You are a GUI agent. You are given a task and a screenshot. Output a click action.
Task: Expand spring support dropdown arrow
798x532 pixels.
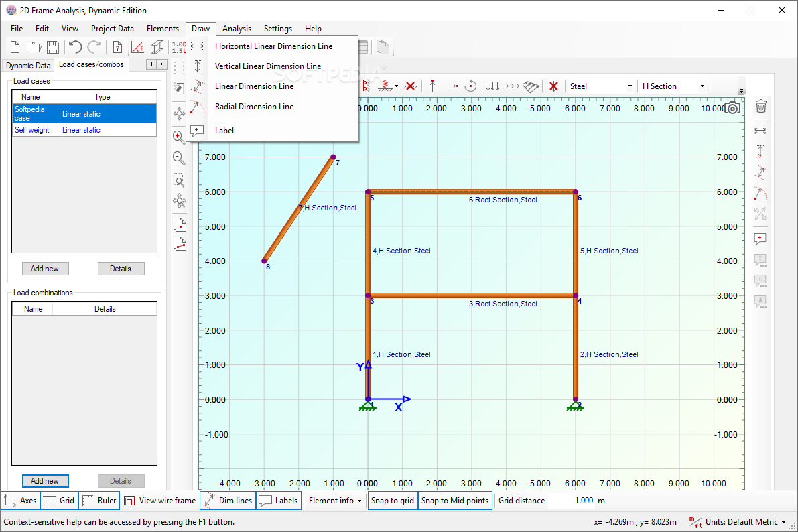[396, 86]
